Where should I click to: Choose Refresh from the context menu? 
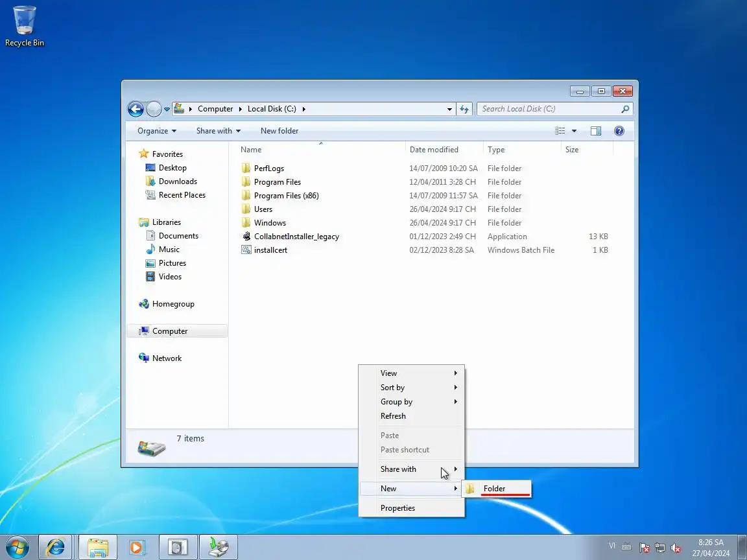pos(412,415)
